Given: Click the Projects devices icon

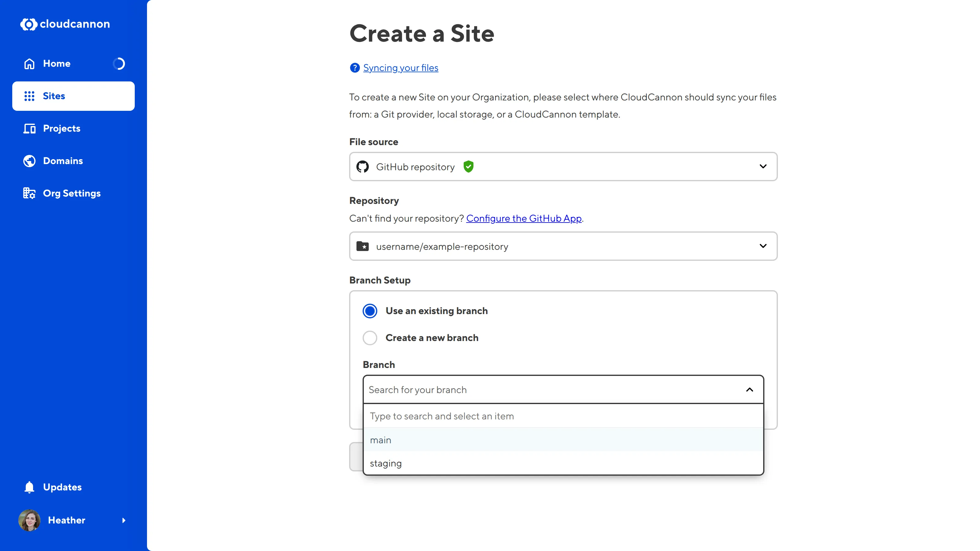Looking at the screenshot, I should tap(29, 129).
